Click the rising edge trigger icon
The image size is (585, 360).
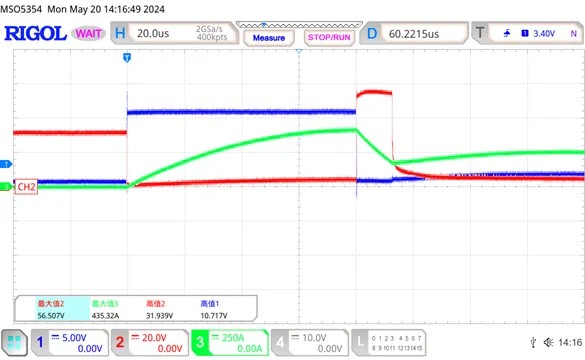pos(507,34)
